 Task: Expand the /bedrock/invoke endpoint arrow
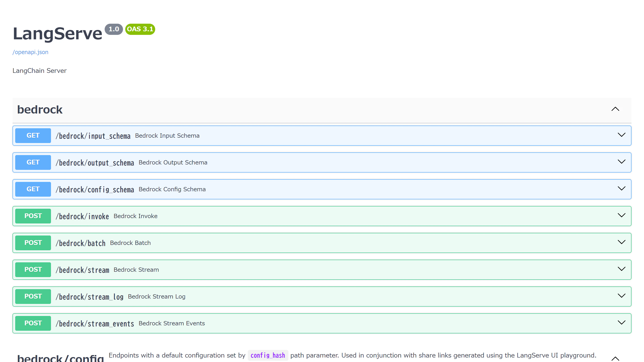pos(621,215)
